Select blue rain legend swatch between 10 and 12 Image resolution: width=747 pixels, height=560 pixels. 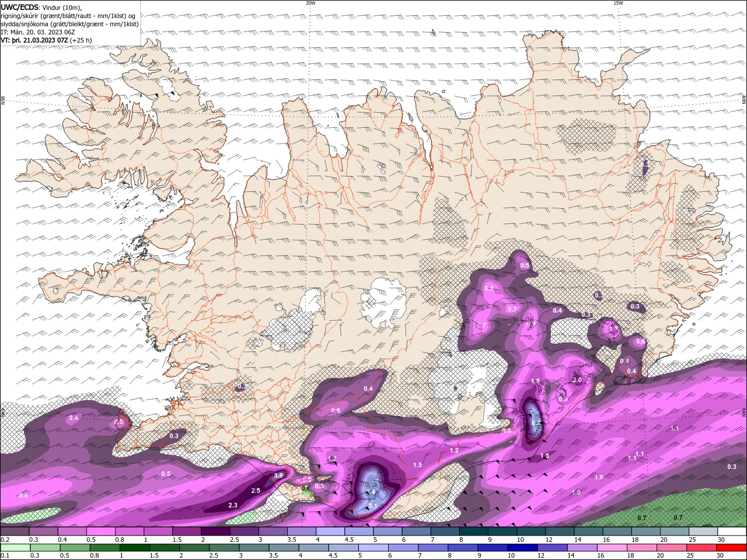click(522, 548)
